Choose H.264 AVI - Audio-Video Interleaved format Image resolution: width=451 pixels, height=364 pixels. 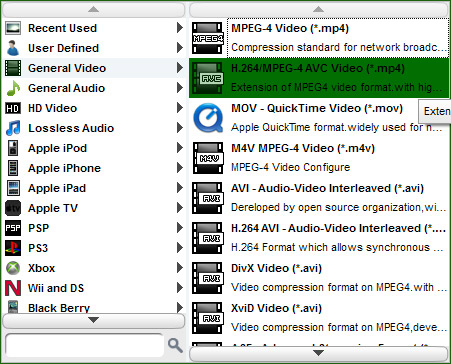pos(319,238)
